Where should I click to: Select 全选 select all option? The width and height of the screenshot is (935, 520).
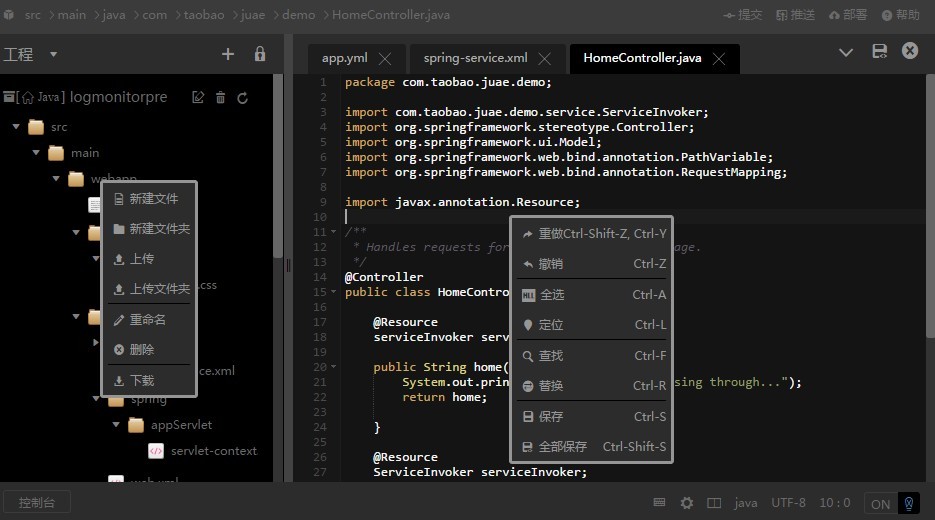[x=592, y=295]
